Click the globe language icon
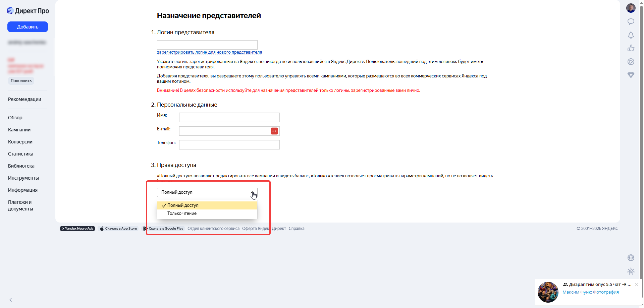This screenshot has height=308, width=644. [x=631, y=258]
